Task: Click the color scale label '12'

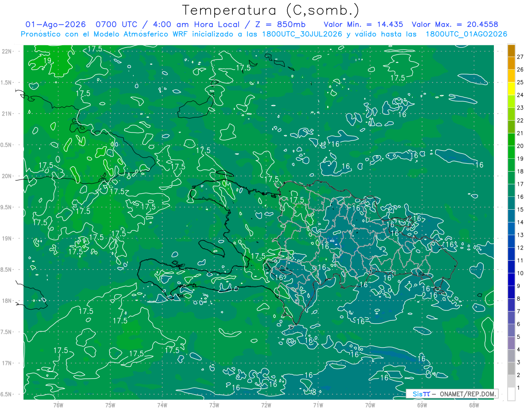Action: (x=520, y=248)
